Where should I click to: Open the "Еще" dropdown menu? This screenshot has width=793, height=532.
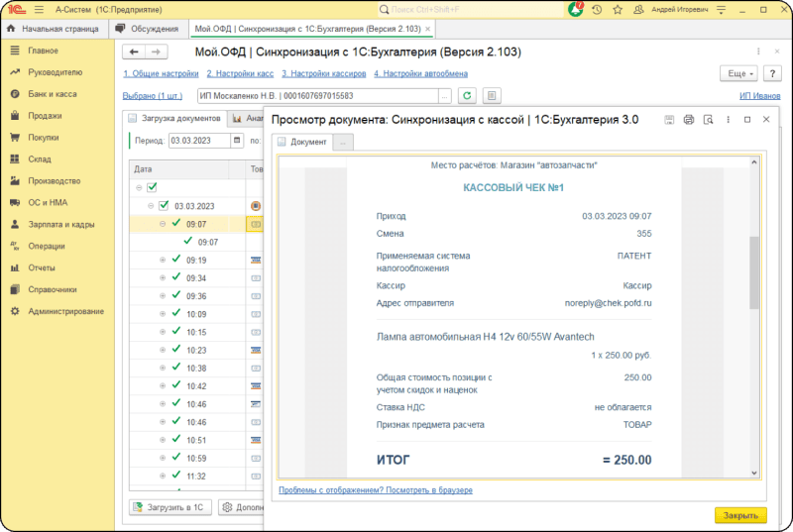coord(736,73)
